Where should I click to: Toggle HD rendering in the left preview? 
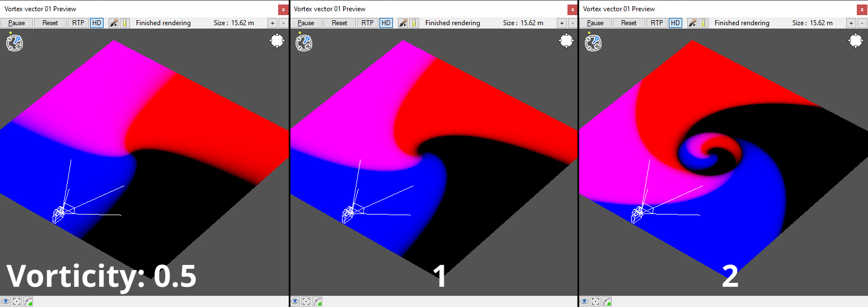tap(97, 23)
